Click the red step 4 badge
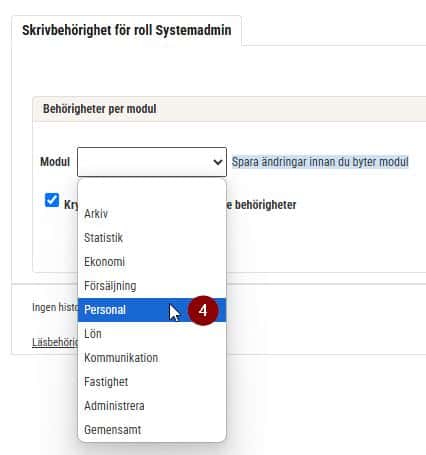This screenshot has width=426, height=455. (203, 311)
